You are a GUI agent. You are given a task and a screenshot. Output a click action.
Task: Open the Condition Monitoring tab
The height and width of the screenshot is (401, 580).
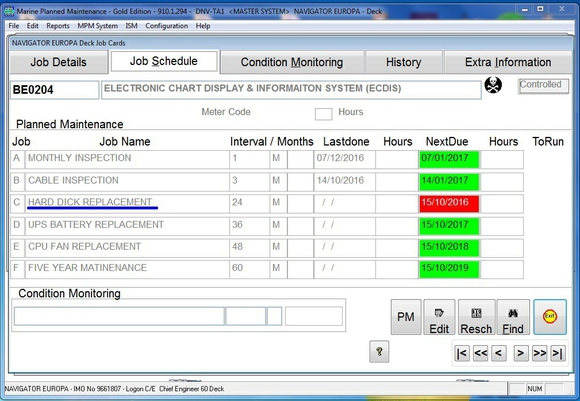[x=292, y=62]
